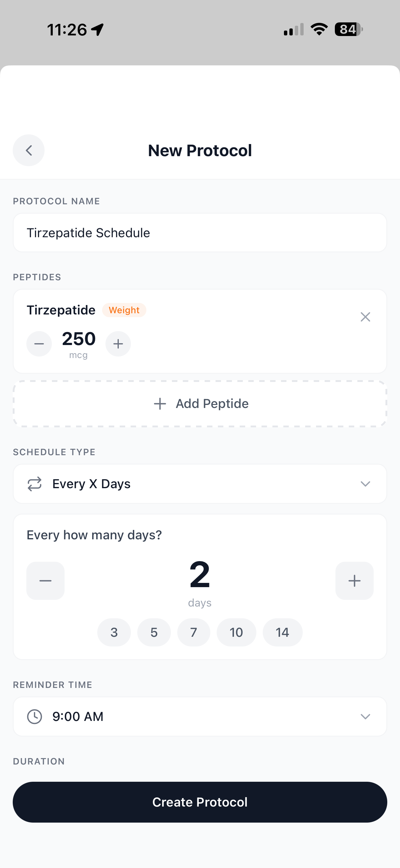Increase the Tirzepatide dose with plus

click(118, 344)
